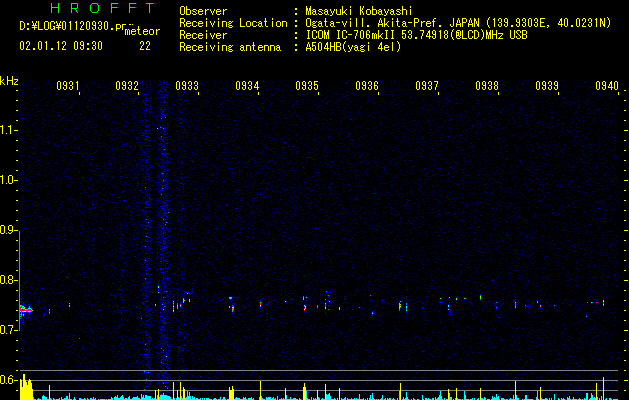Click the 1.0 kHz frequency label
Screen dimensions: 629x400
(x=9, y=180)
